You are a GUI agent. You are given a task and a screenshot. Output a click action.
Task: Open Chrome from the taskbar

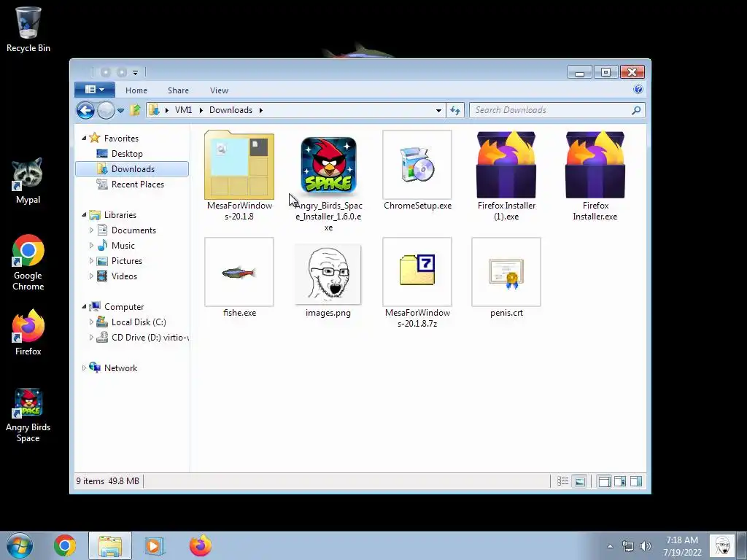(x=65, y=545)
